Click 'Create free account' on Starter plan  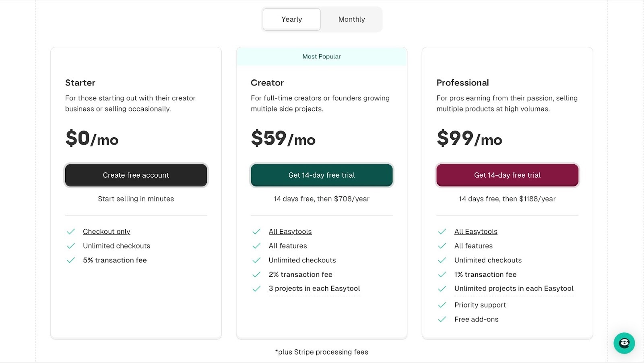(x=136, y=175)
